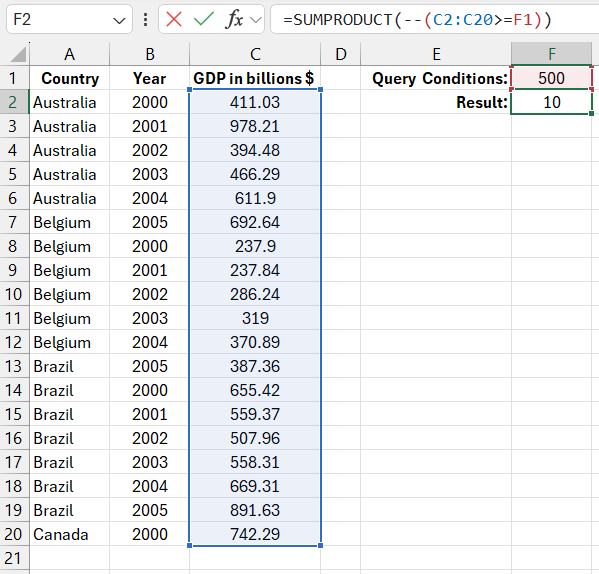599x574 pixels.
Task: Select the GDP cell 669.31
Action: (255, 486)
